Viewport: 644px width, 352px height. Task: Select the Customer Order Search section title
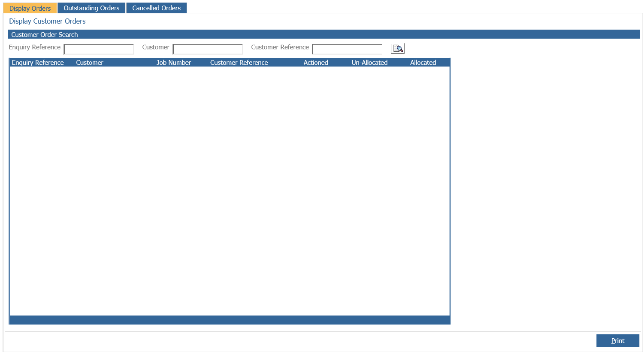[x=45, y=35]
